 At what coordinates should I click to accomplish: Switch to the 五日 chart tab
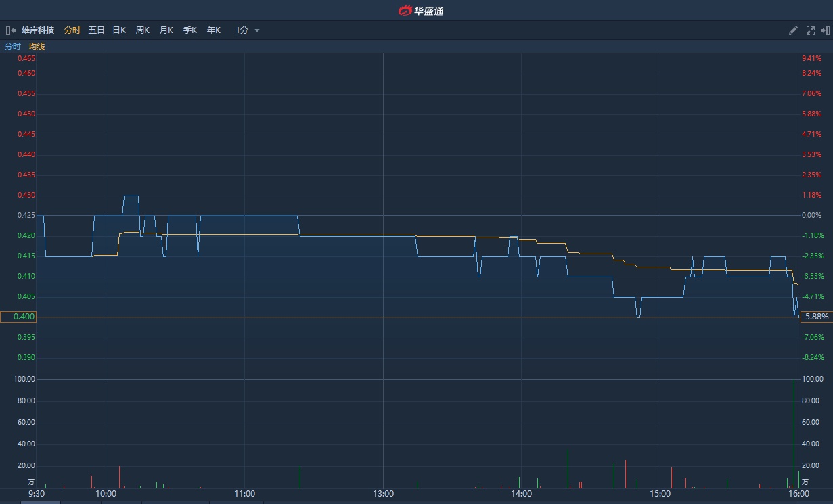[96, 30]
